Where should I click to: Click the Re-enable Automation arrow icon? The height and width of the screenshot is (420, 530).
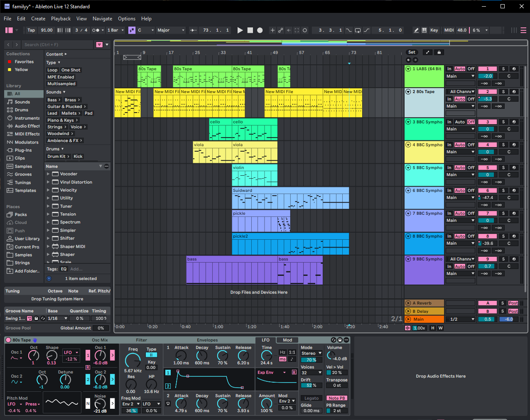289,30
